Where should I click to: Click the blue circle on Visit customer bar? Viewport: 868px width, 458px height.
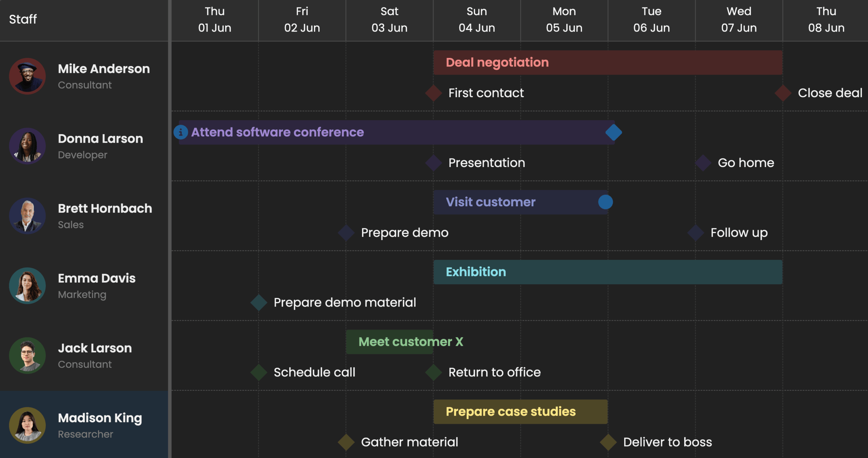tap(605, 202)
